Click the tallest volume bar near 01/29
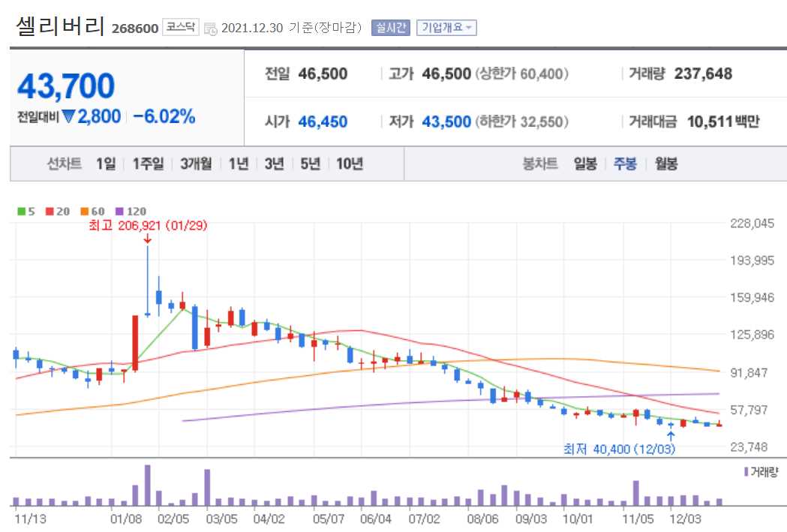The width and height of the screenshot is (787, 532). click(x=148, y=485)
